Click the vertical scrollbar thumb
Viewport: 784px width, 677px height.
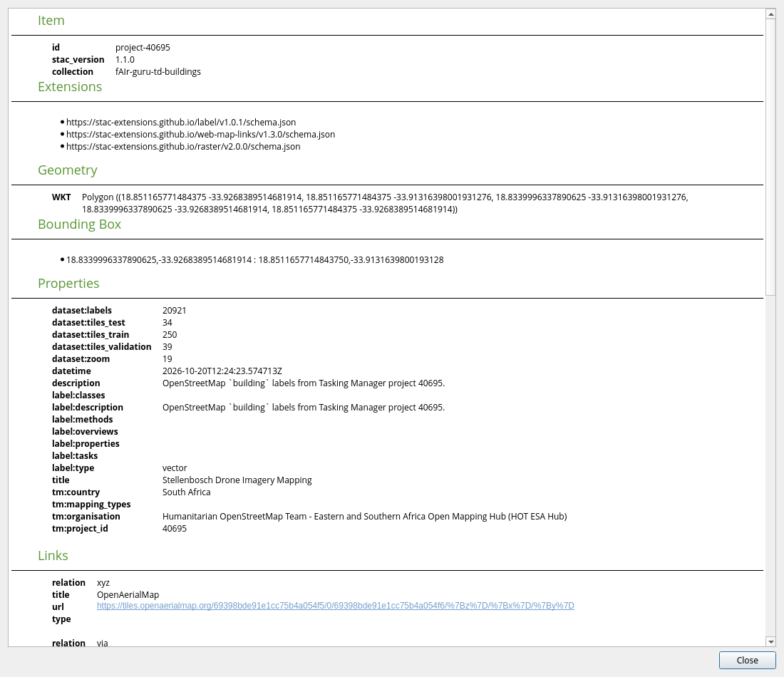click(770, 157)
